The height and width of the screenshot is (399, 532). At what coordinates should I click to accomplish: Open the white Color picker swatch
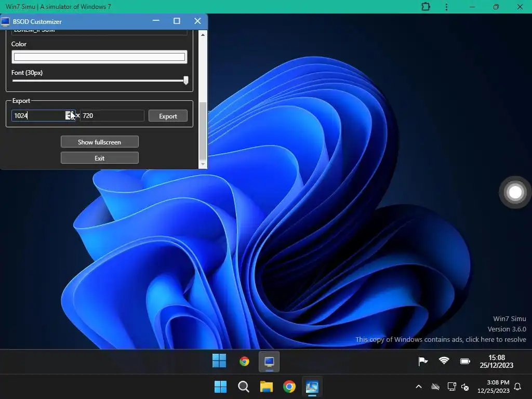click(x=99, y=57)
